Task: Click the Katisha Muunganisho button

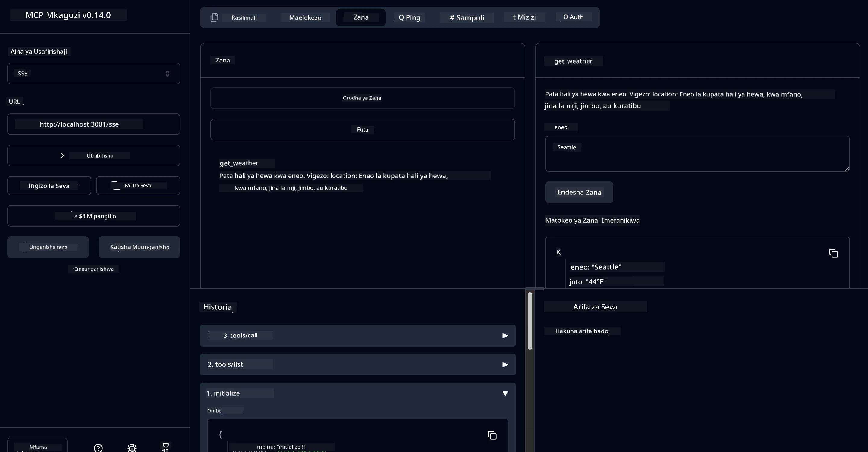Action: (x=139, y=247)
